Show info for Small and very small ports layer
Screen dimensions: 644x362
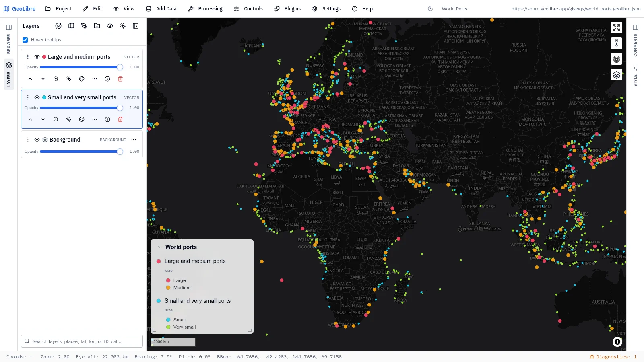point(107,119)
